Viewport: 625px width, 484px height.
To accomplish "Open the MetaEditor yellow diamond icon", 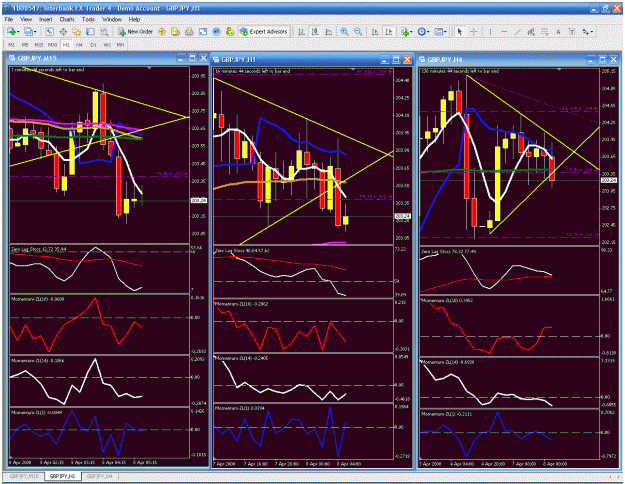I will 162,31.
